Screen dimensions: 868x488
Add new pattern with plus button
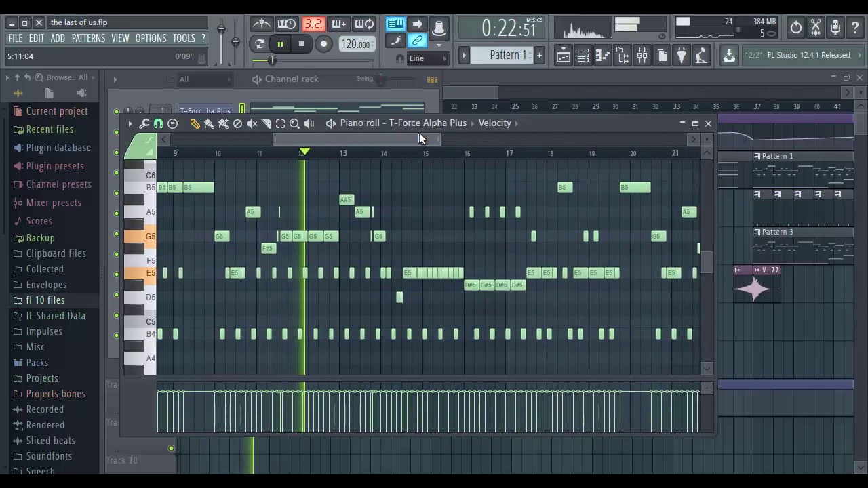(539, 55)
